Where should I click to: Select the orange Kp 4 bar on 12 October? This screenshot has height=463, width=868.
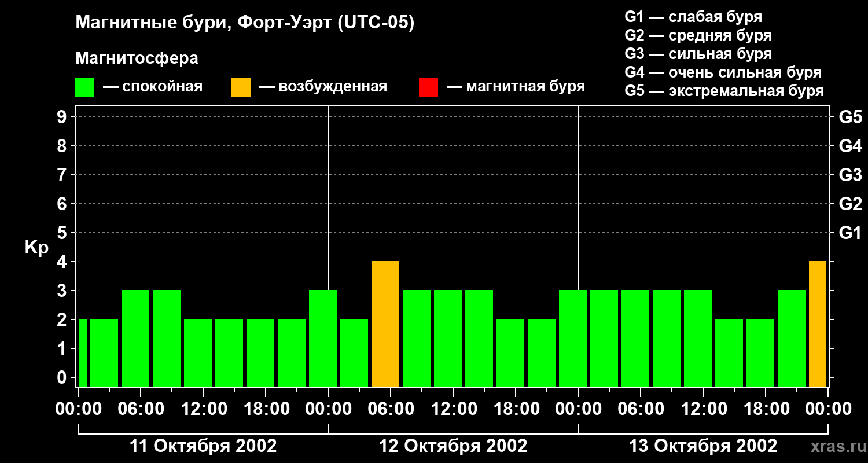(385, 324)
